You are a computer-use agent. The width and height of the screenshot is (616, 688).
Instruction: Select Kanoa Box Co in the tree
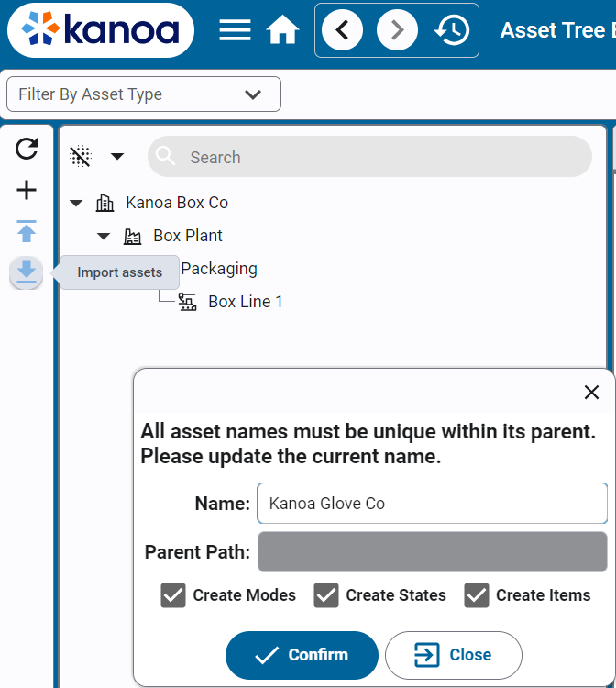[x=177, y=203]
